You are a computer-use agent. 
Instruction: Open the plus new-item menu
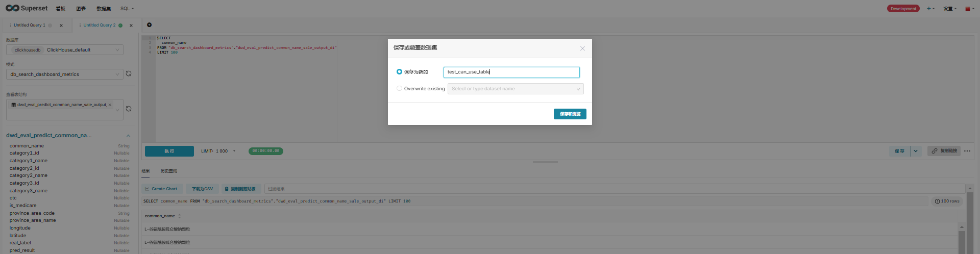point(930,9)
